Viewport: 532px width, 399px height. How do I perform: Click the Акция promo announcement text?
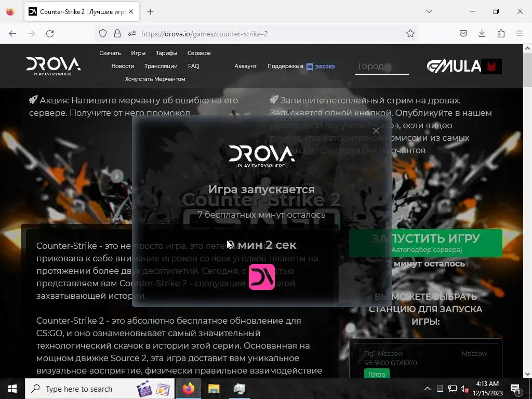[x=134, y=107]
